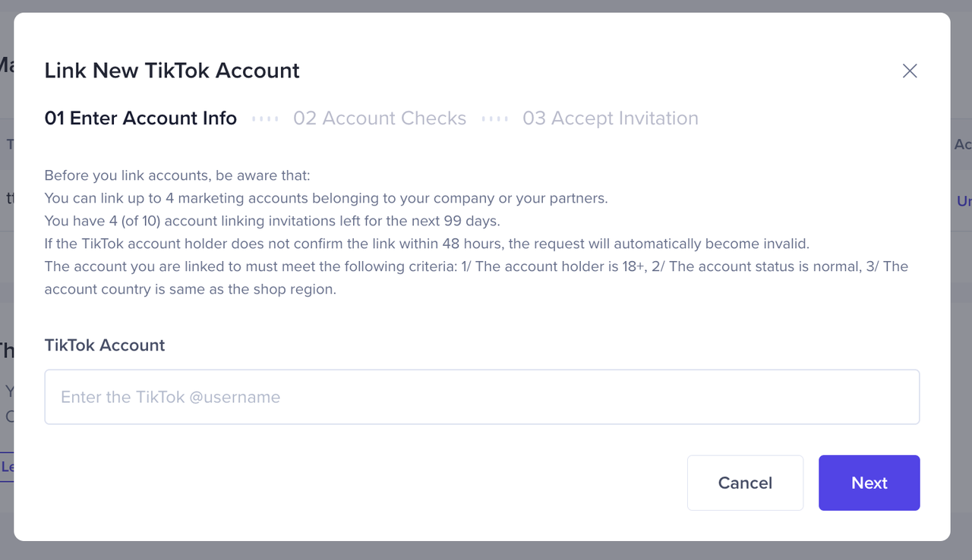Go to the 02 Account Checks step
The width and height of the screenshot is (972, 560).
tap(380, 118)
